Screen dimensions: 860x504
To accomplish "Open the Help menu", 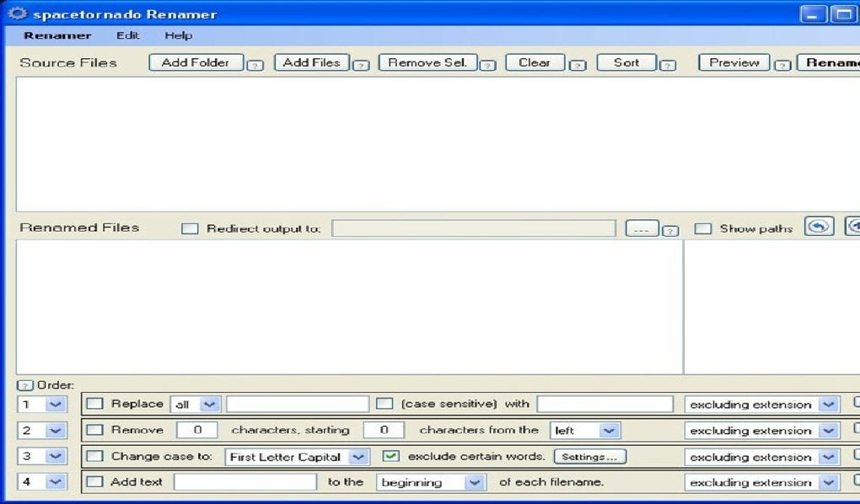I will coord(178,35).
